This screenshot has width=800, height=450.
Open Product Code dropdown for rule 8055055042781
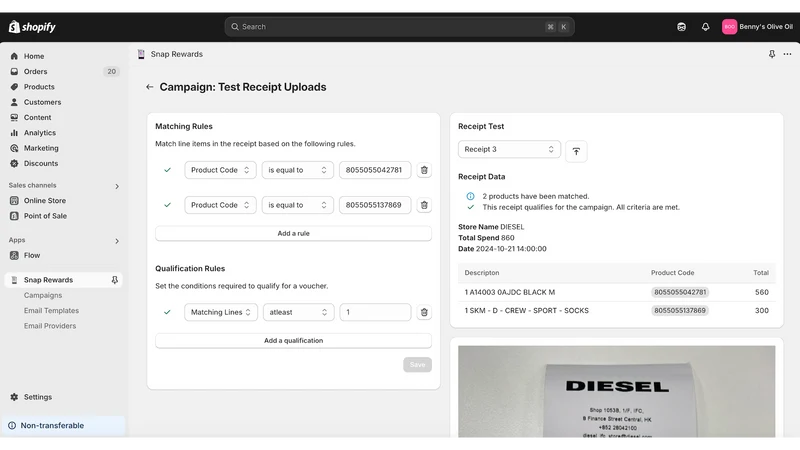(220, 170)
